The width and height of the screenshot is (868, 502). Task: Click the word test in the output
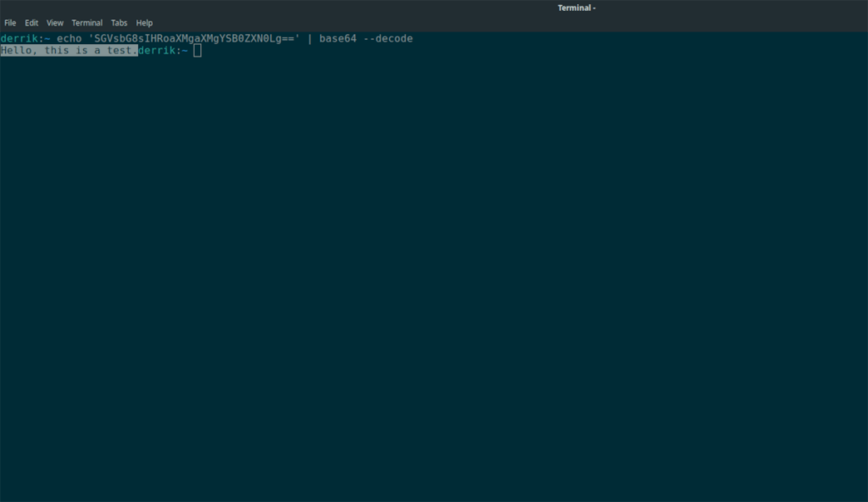[119, 50]
